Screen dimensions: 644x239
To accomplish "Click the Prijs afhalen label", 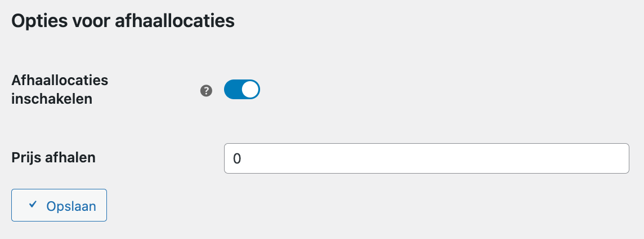I will pos(53,158).
